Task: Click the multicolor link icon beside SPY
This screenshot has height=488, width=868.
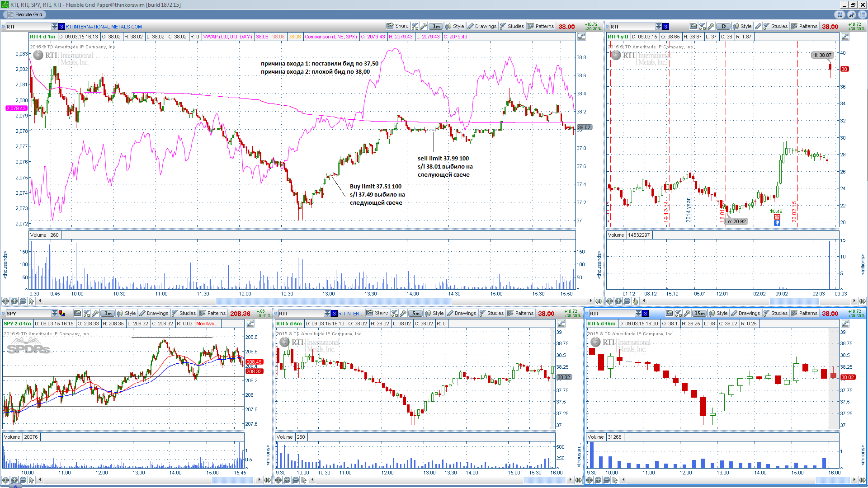Action: (x=62, y=314)
